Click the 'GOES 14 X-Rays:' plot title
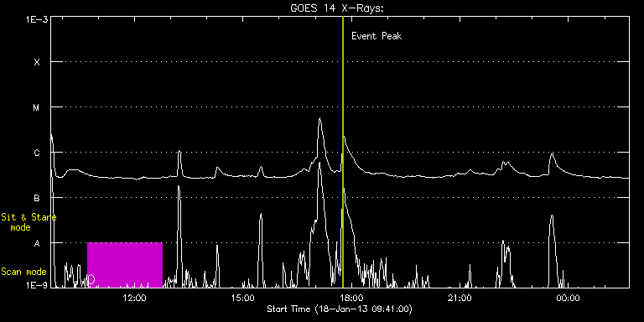The height and width of the screenshot is (322, 644). tap(337, 8)
